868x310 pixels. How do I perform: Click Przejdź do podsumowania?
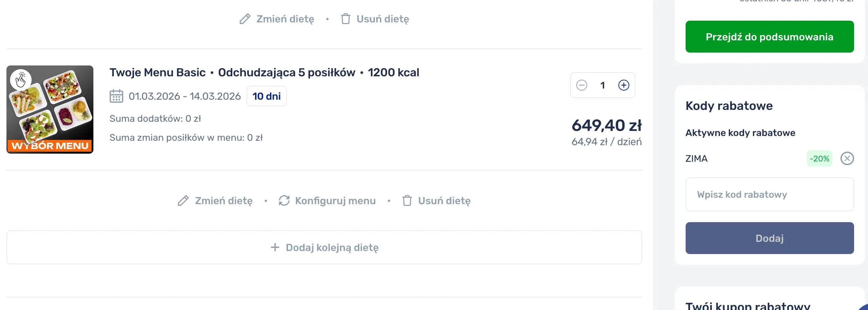(769, 36)
